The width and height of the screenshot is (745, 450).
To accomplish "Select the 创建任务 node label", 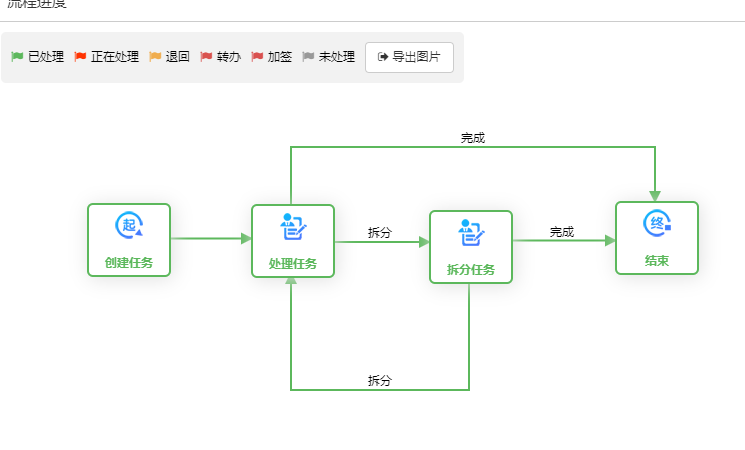I will [x=129, y=263].
